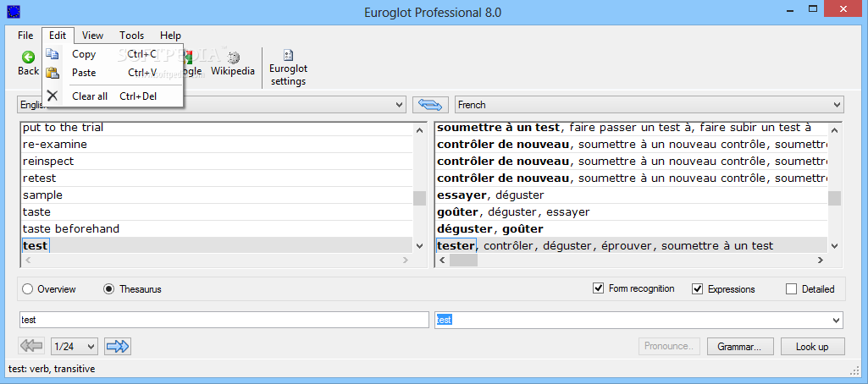The image size is (868, 384).
Task: Open the Wikipedia lookup icon
Action: point(233,57)
